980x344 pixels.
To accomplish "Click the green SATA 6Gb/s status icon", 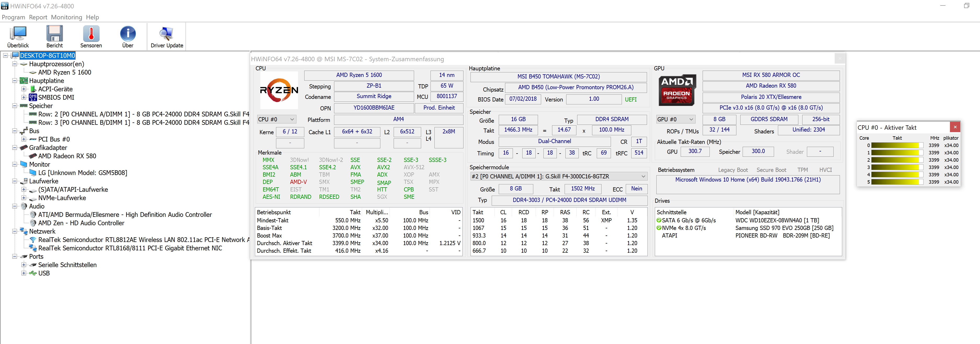I will [x=659, y=220].
